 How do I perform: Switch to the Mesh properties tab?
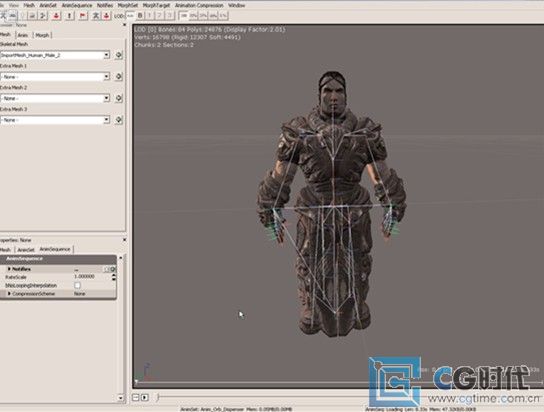click(5, 249)
